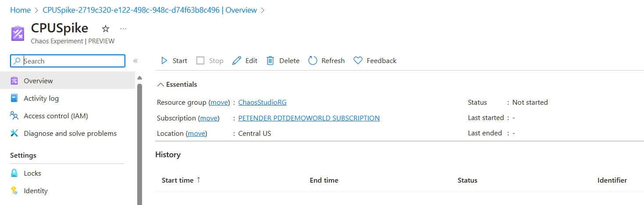Image resolution: width=644 pixels, height=205 pixels.
Task: Open PETENDER PDTDEMOWORLD SUBSCRIPTION link
Action: (x=309, y=118)
